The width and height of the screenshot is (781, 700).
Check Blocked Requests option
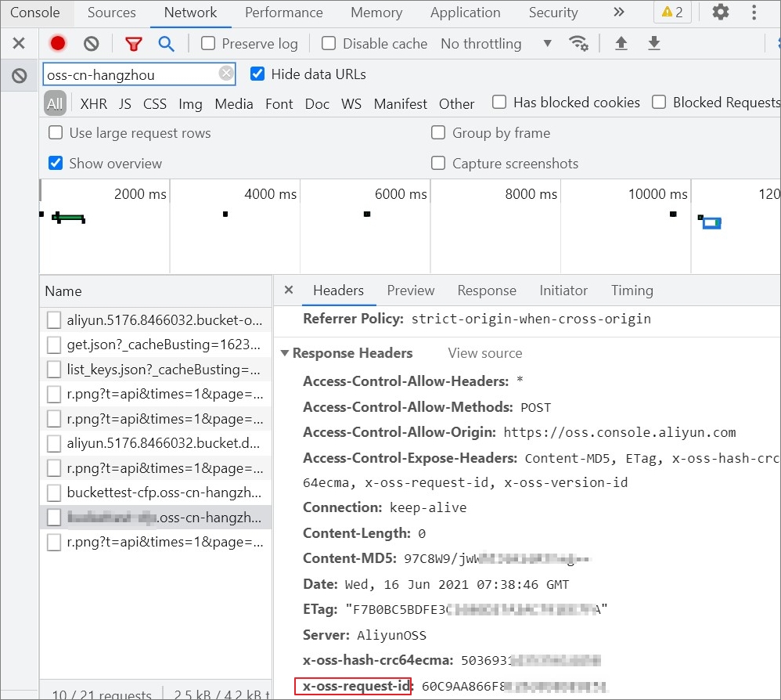click(x=658, y=102)
